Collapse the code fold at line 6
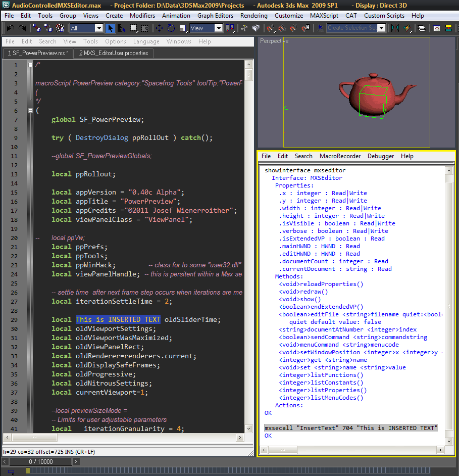459x476 pixels. pyautogui.click(x=30, y=111)
